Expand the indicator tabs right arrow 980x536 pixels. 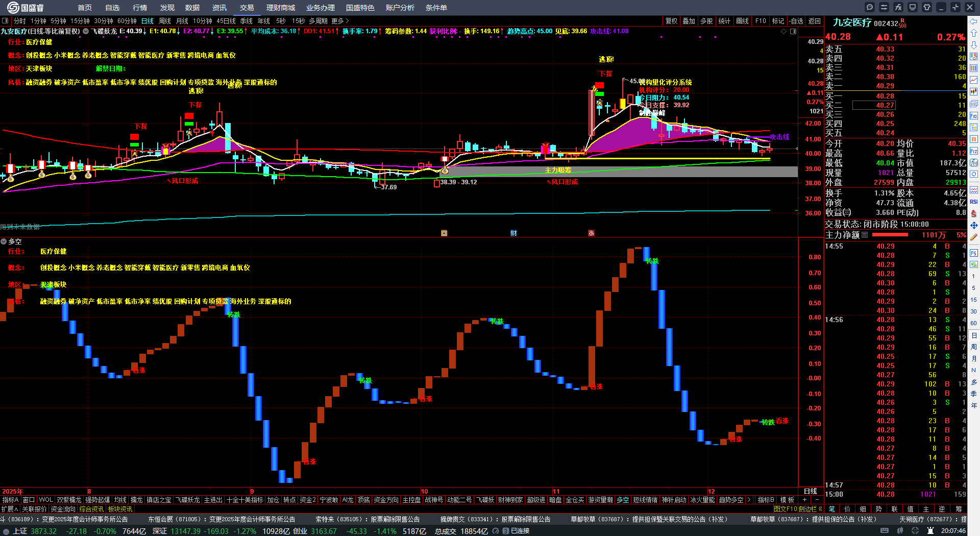[x=749, y=500]
